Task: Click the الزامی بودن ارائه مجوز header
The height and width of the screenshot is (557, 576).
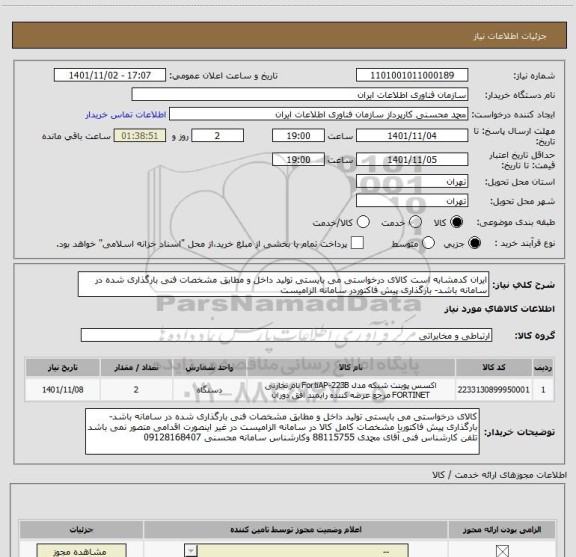Action: point(502,530)
